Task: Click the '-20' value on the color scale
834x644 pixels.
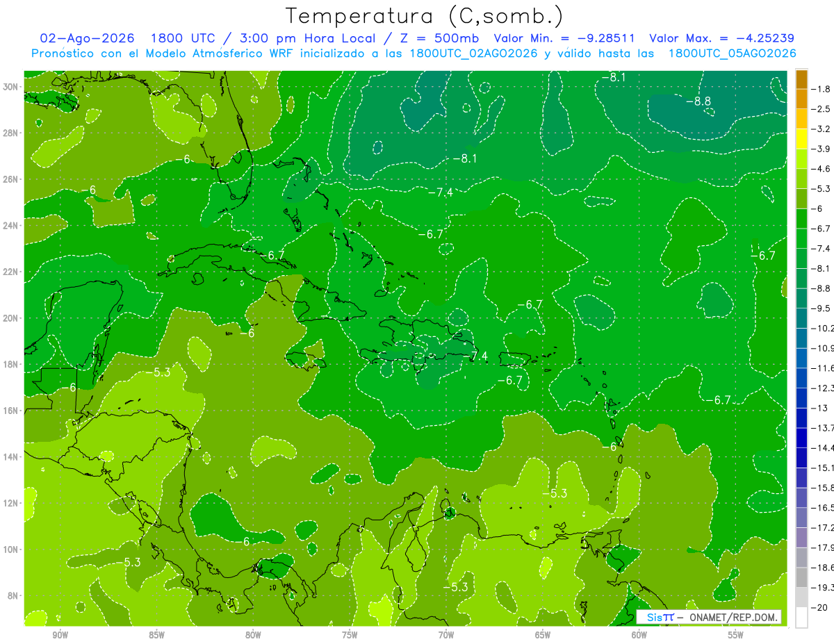Action: 820,607
